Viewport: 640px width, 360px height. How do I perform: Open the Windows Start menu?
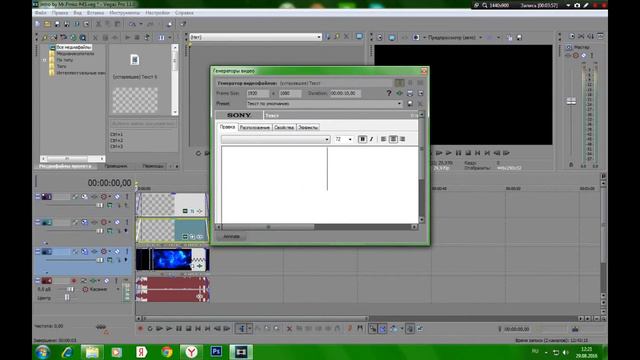42,352
